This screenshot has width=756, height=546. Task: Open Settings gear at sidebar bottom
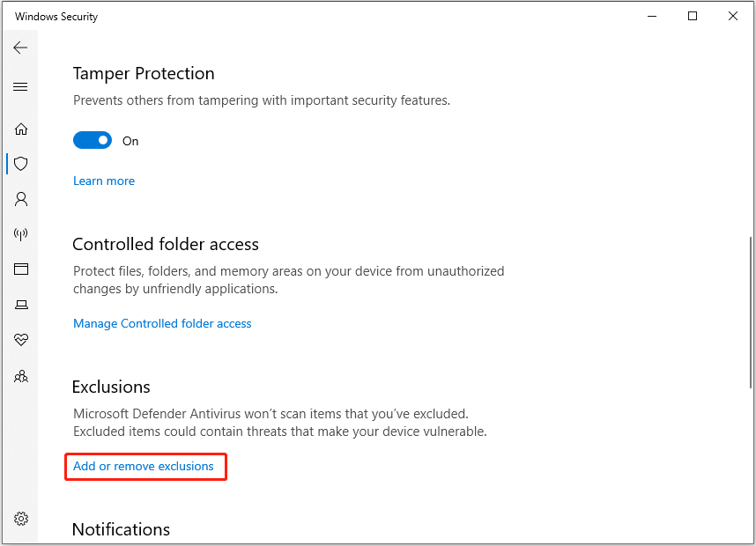pyautogui.click(x=21, y=518)
